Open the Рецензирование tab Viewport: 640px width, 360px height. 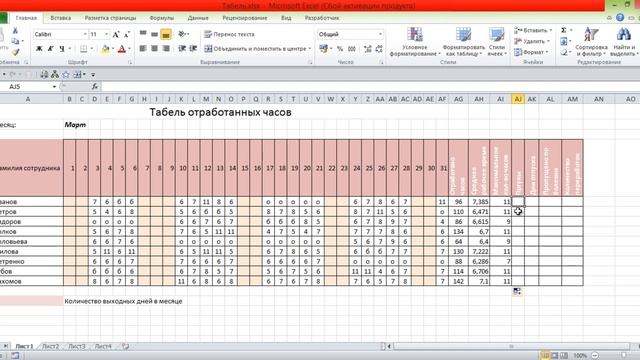244,18
